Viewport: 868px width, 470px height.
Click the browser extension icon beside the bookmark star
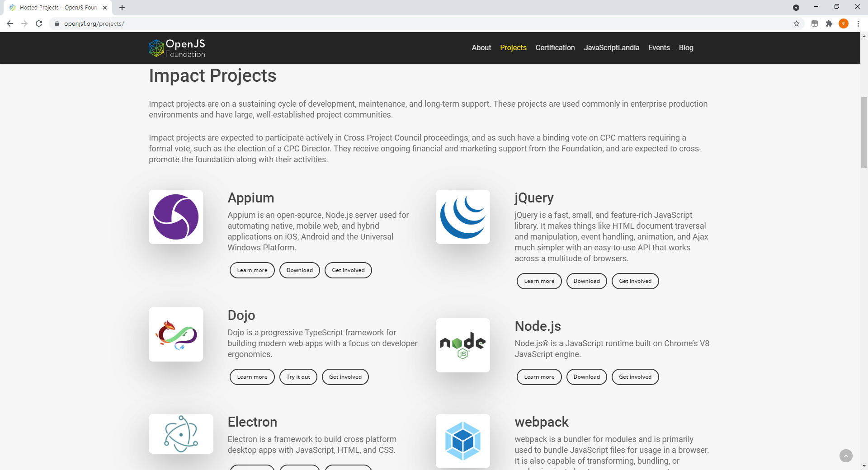click(815, 23)
